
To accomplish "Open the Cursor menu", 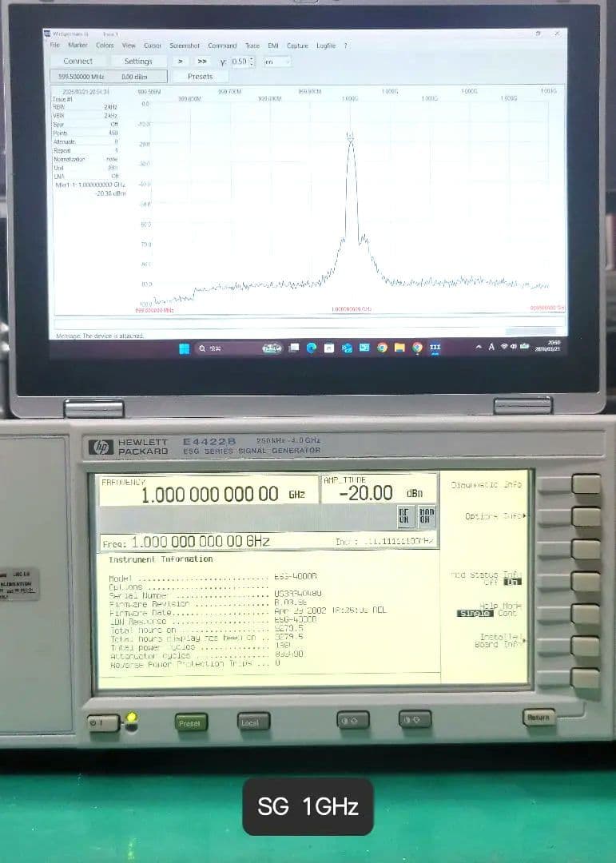I will tap(153, 46).
